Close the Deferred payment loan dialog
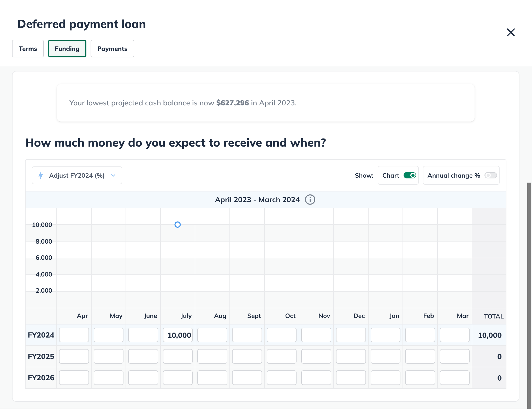 [x=511, y=32]
